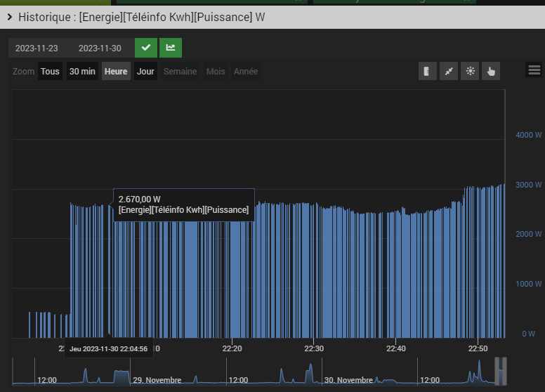Click the green chart compare icon
The height and width of the screenshot is (392, 545).
[x=171, y=48]
